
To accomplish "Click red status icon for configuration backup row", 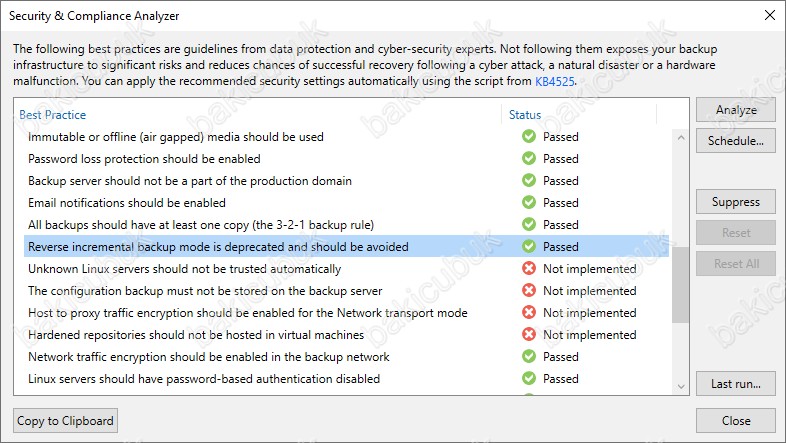I will pos(528,291).
